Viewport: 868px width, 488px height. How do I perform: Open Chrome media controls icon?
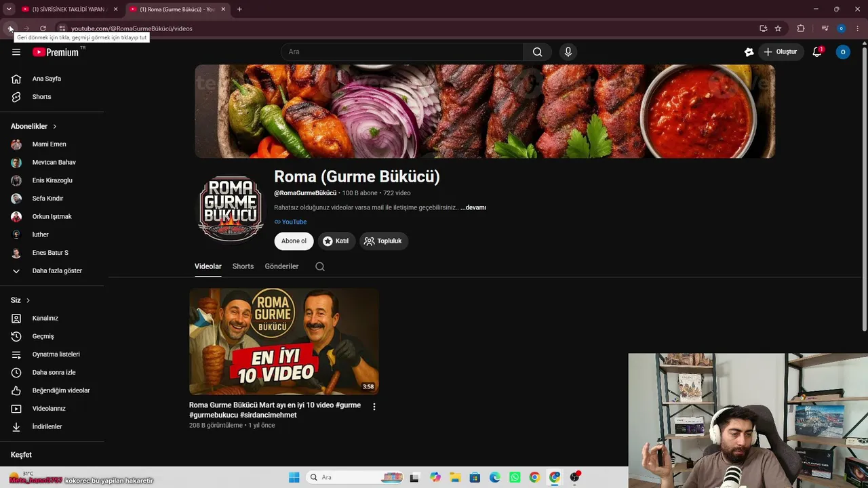pyautogui.click(x=825, y=28)
